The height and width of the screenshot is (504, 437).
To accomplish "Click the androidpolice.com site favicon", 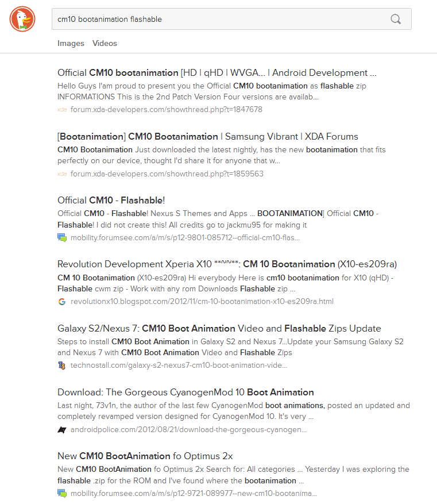I will (x=62, y=430).
